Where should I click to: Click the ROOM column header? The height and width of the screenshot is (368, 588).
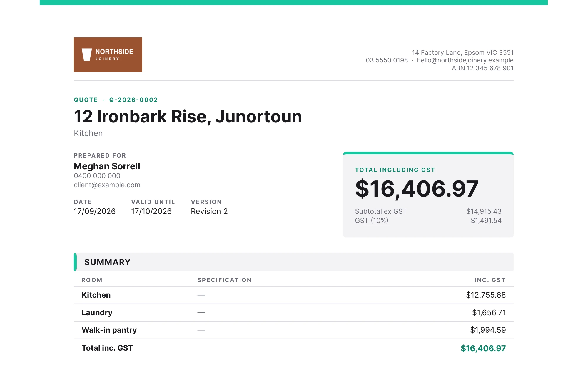[x=92, y=280]
